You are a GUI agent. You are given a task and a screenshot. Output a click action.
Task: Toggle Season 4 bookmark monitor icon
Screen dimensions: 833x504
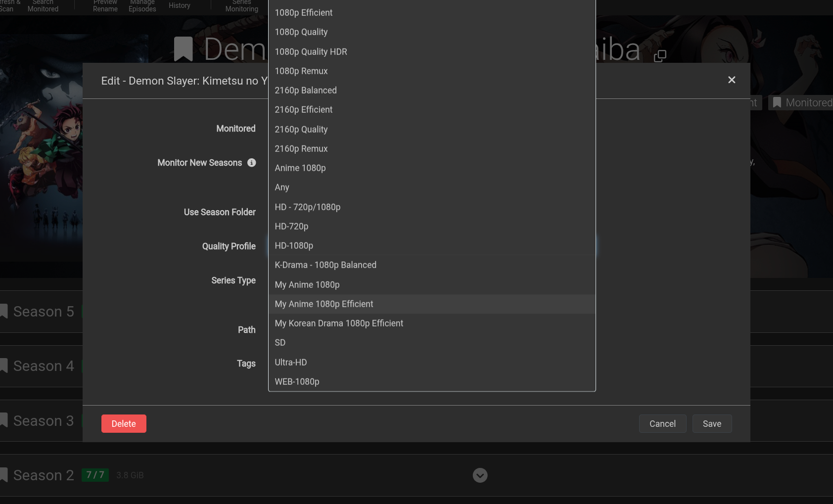(4, 366)
